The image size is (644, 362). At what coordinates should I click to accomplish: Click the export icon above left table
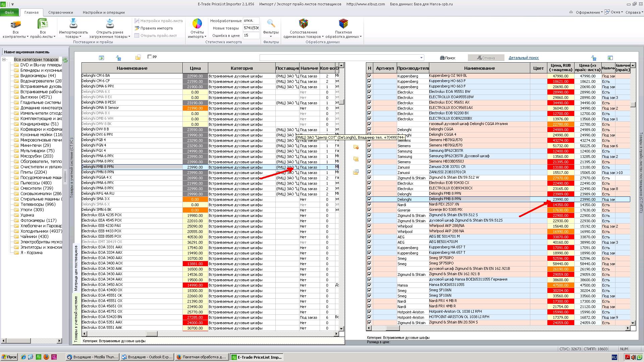102,58
